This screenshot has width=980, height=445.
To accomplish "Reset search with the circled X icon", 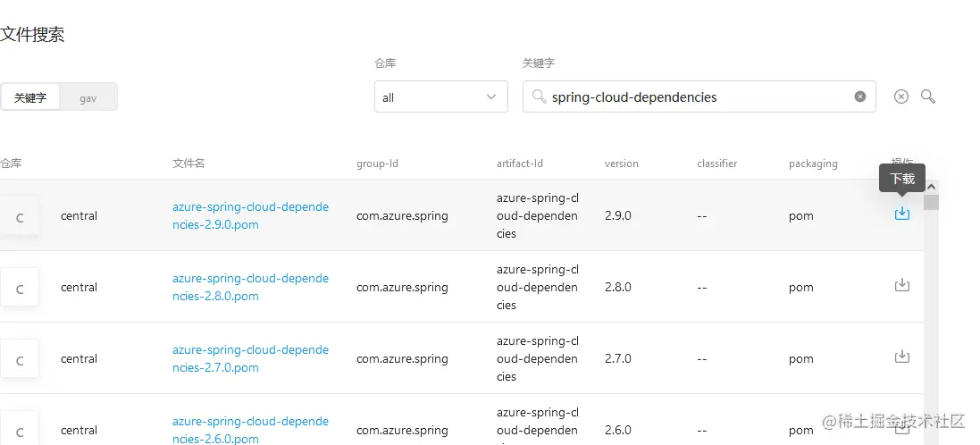I will click(x=900, y=97).
